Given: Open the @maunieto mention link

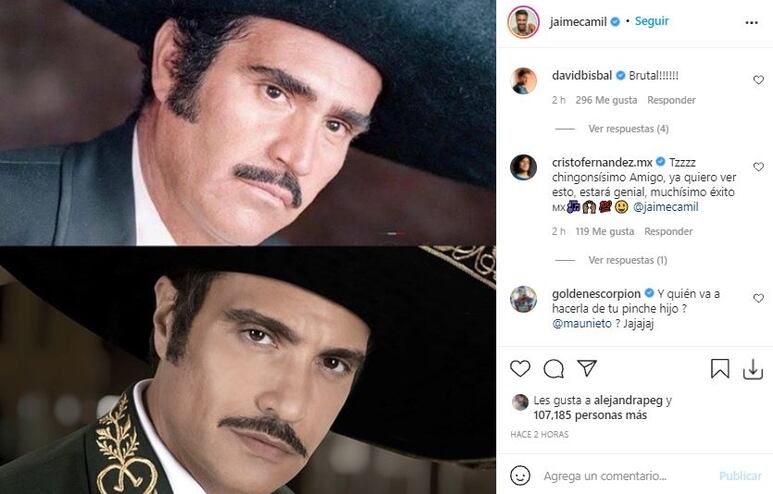Looking at the screenshot, I should tap(582, 323).
